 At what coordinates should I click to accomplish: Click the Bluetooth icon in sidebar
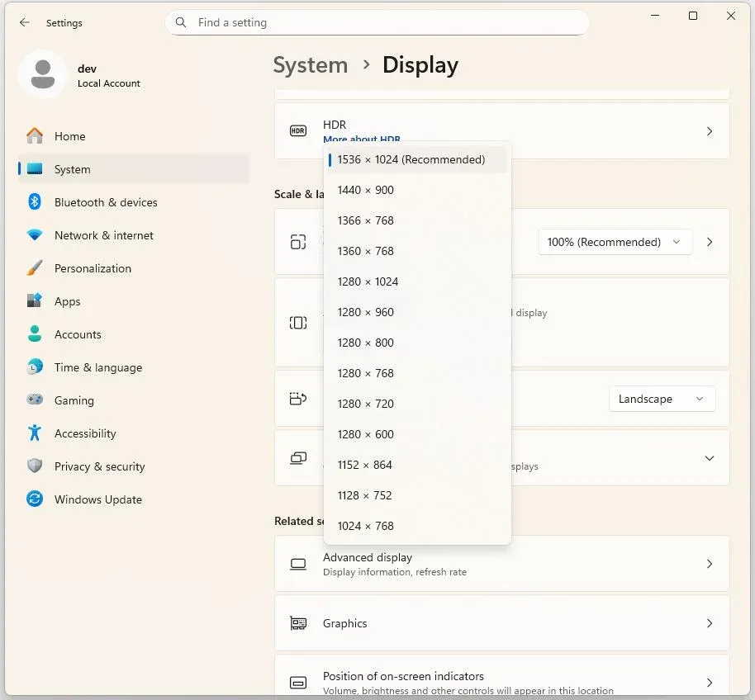pos(35,202)
